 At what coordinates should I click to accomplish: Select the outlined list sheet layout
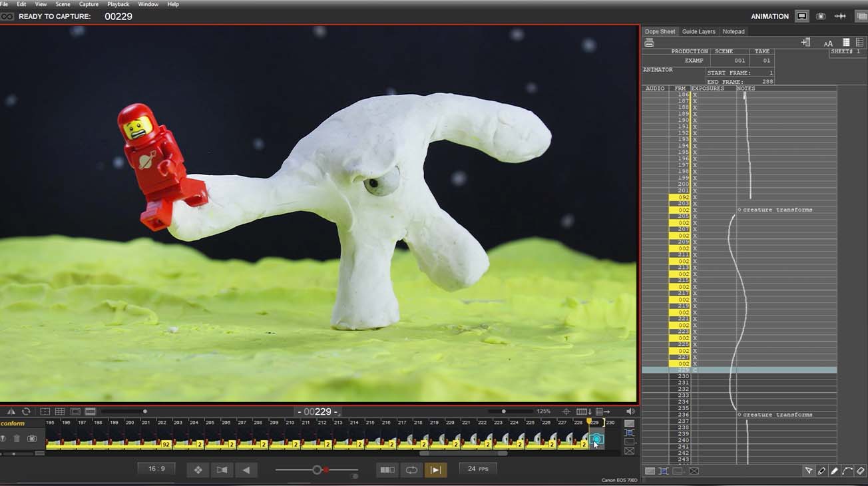[x=859, y=42]
